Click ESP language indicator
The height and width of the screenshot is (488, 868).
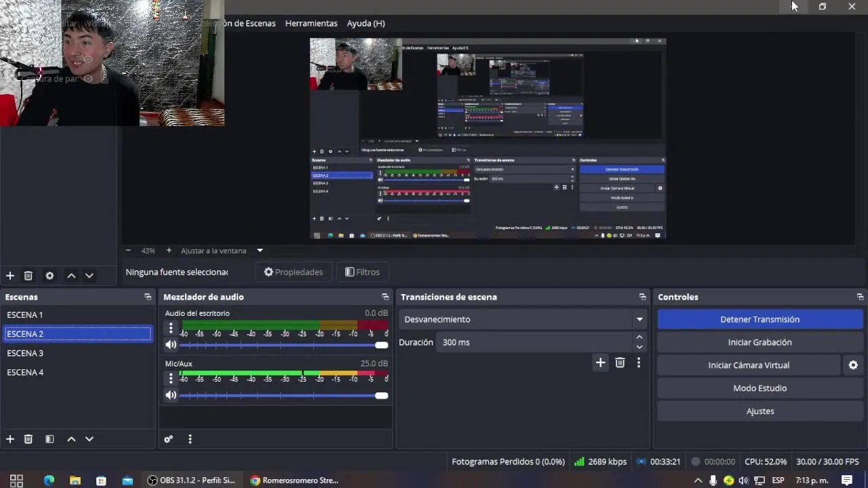(x=778, y=481)
